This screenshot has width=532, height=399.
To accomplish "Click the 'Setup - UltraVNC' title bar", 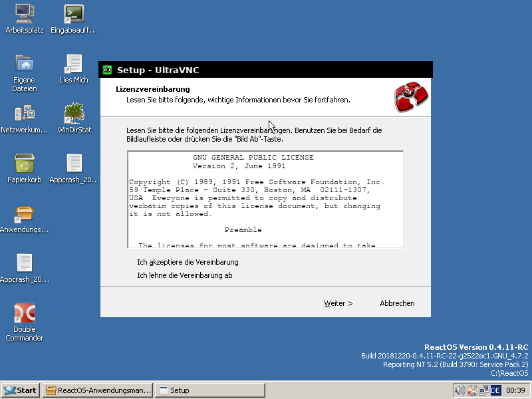I will click(x=265, y=70).
